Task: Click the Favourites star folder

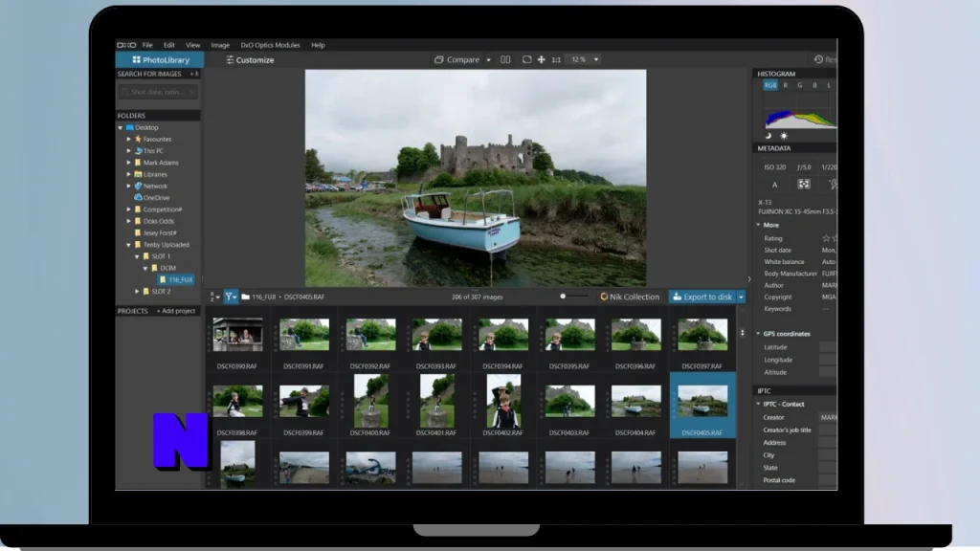Action: 153,139
